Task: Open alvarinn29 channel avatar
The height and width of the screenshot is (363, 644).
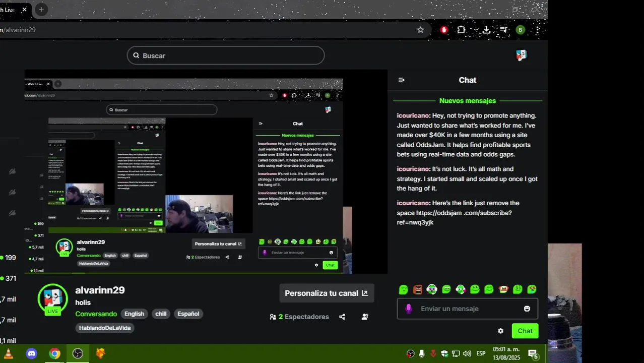Action: tap(53, 299)
